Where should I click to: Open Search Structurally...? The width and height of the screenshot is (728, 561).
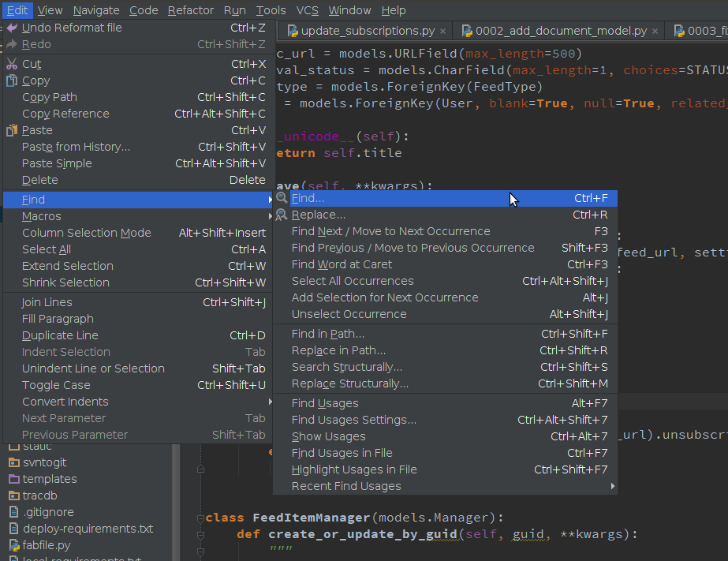coord(446,368)
